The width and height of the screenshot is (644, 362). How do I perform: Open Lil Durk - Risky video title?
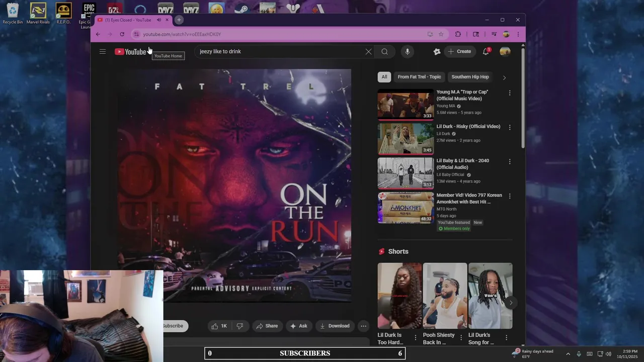(x=468, y=126)
